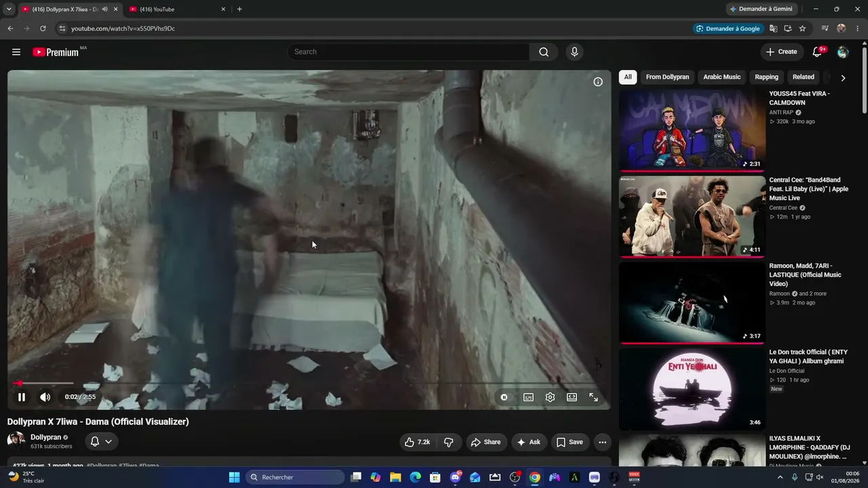Open the YOUSS45 Feat VIRA title
This screenshot has width=868, height=488.
point(800,98)
